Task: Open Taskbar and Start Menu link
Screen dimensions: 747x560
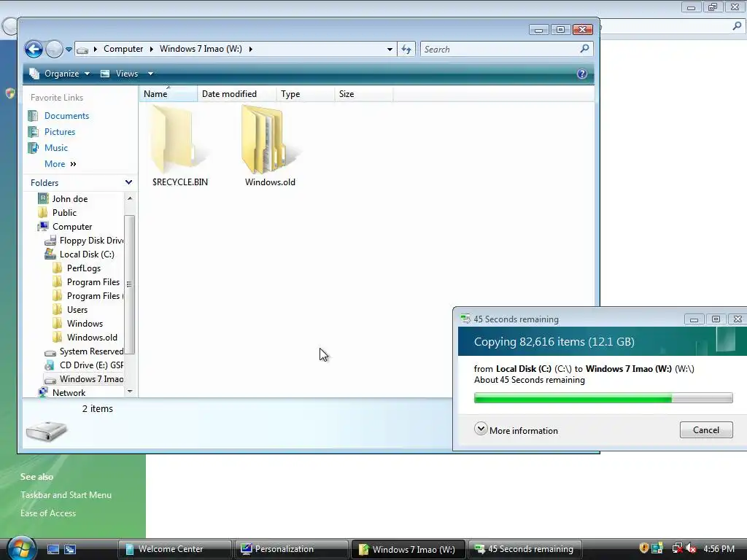Action: [66, 495]
